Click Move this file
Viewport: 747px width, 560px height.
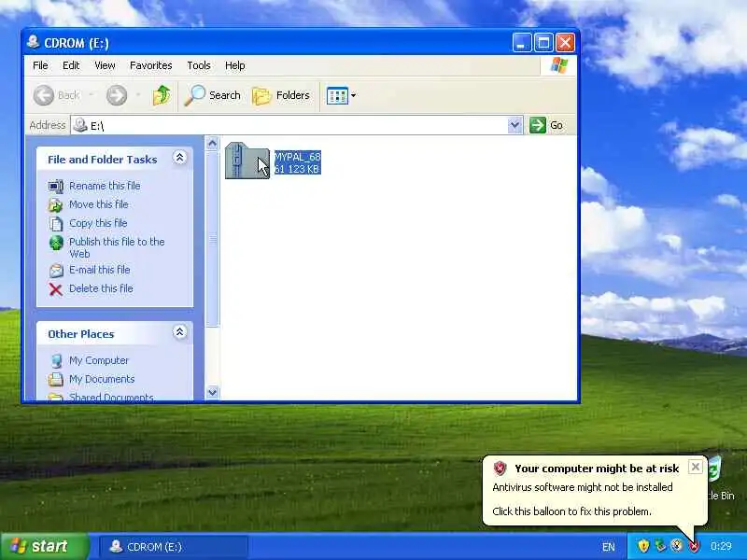(x=99, y=204)
